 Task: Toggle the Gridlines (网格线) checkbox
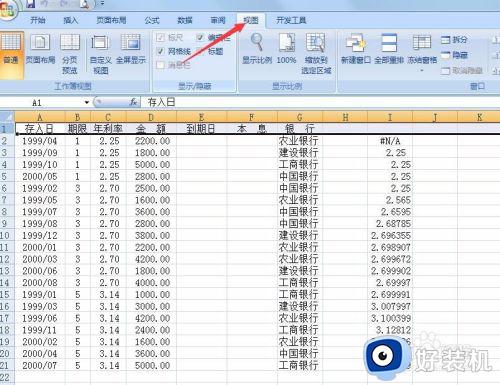[x=161, y=51]
